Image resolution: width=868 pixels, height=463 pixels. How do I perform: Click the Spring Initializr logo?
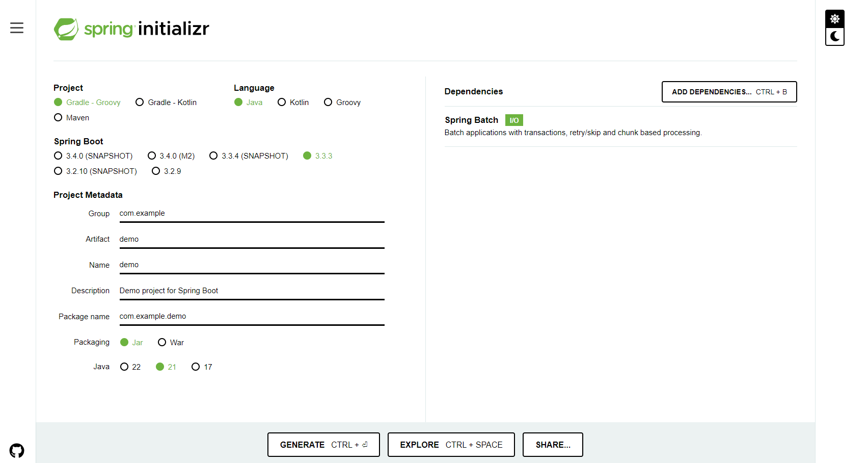click(131, 29)
